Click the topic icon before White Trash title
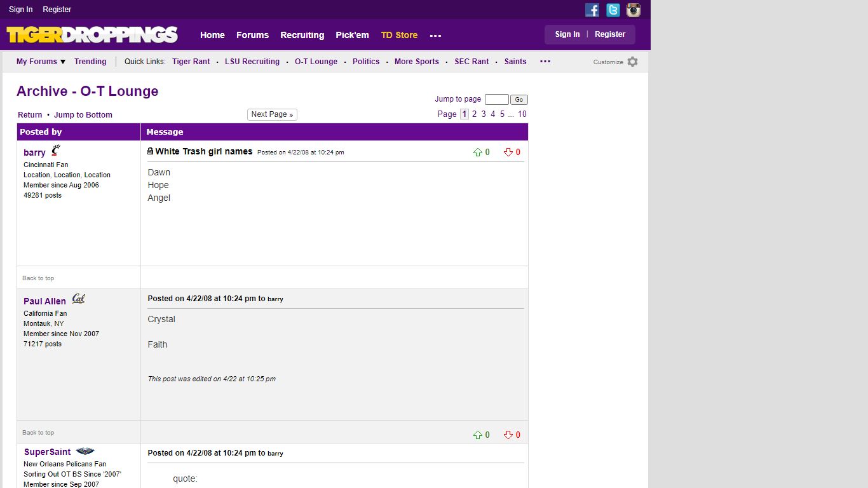The height and width of the screenshot is (488, 868). coord(150,151)
